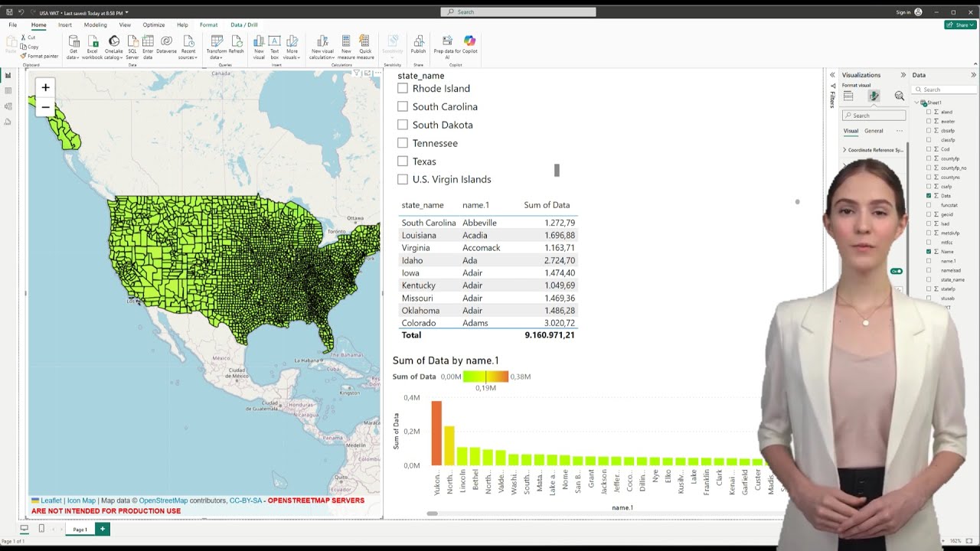980x551 pixels.
Task: Uncheck the Data field checkbox
Action: click(929, 196)
